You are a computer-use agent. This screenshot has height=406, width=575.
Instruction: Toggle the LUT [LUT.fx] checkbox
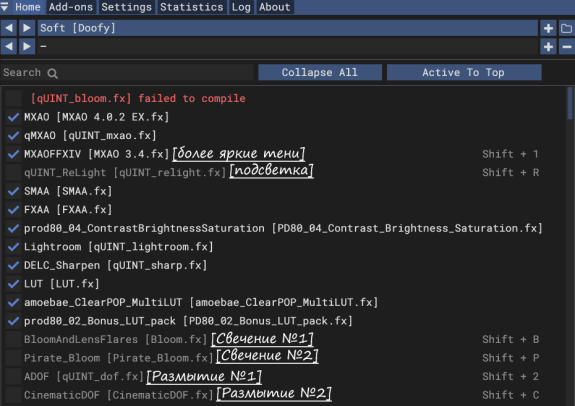[14, 284]
